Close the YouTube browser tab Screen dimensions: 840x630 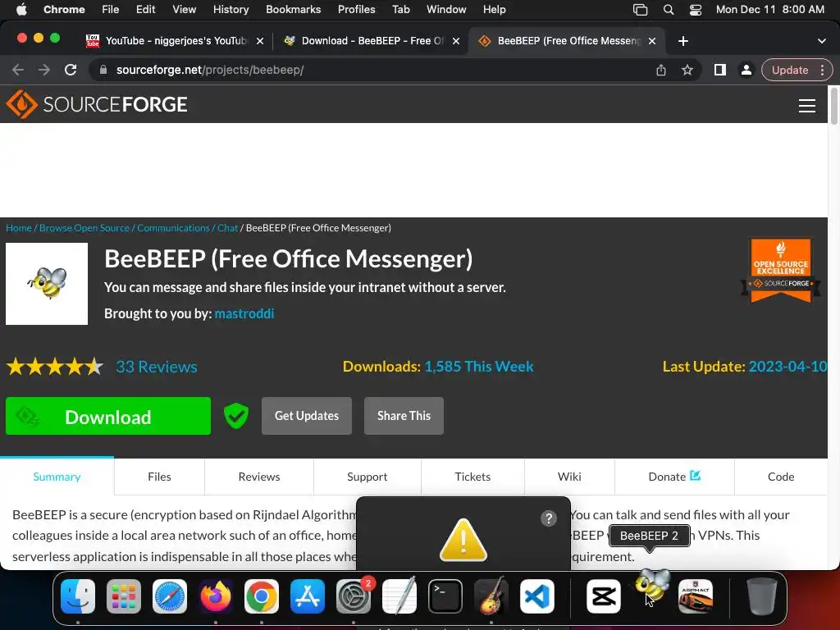point(260,41)
